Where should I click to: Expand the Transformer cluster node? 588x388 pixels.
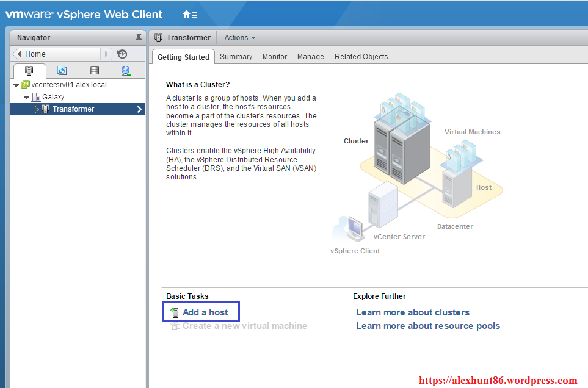pos(37,109)
